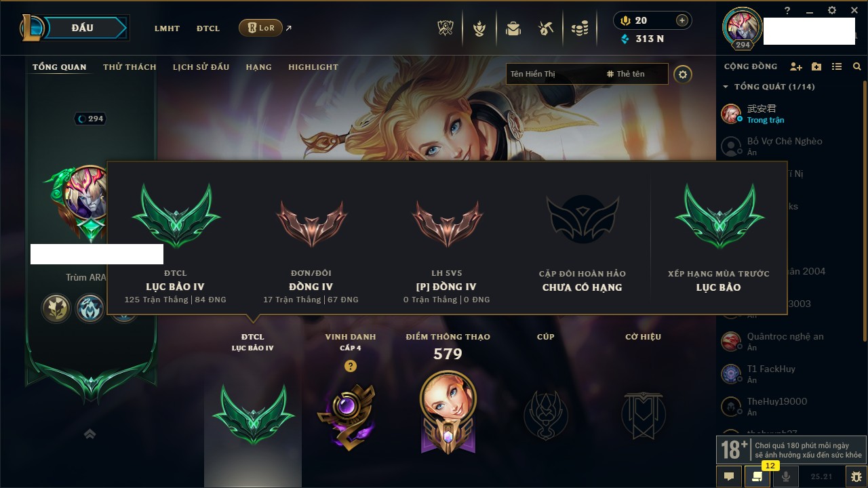This screenshot has width=868, height=488.
Task: Switch to the LỊCH SỬ ĐẤU tab
Action: point(201,67)
